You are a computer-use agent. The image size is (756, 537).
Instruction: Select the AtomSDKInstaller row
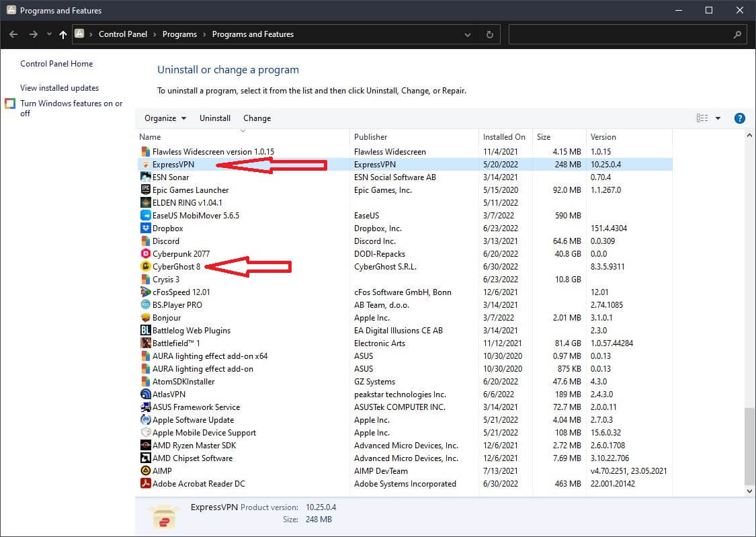click(x=405, y=381)
